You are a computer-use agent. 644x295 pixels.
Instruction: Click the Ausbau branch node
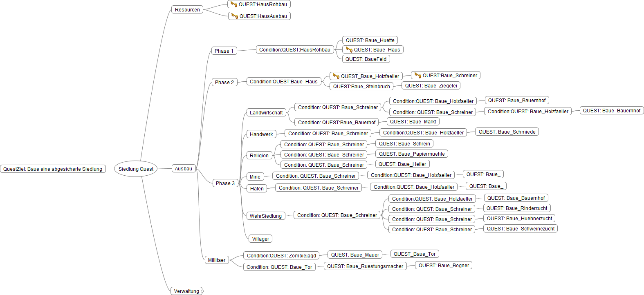point(184,169)
